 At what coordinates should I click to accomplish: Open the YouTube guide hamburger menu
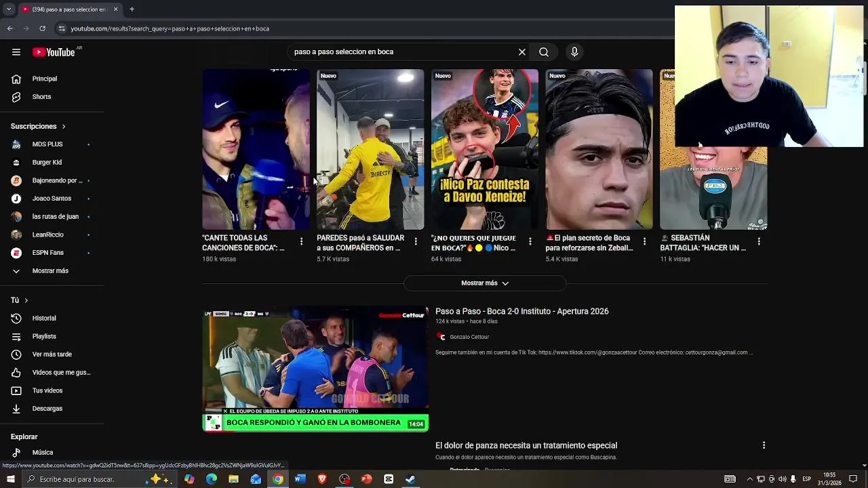coord(16,52)
